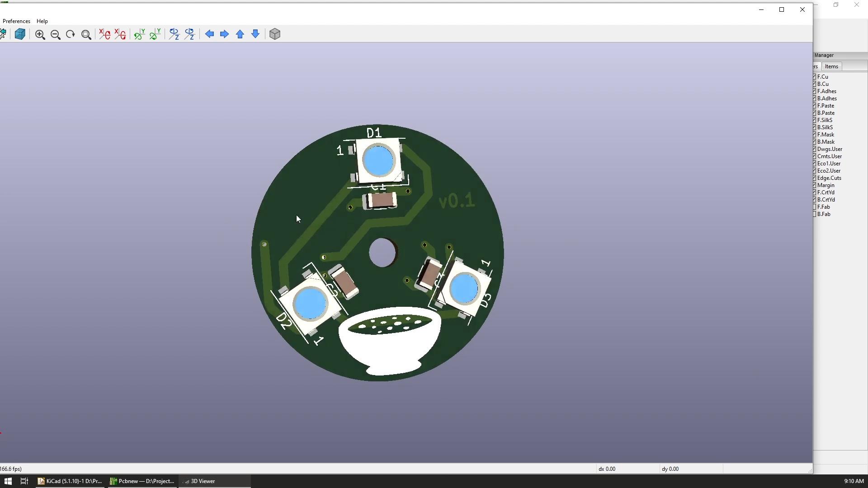Zoom to fit the board

click(86, 35)
